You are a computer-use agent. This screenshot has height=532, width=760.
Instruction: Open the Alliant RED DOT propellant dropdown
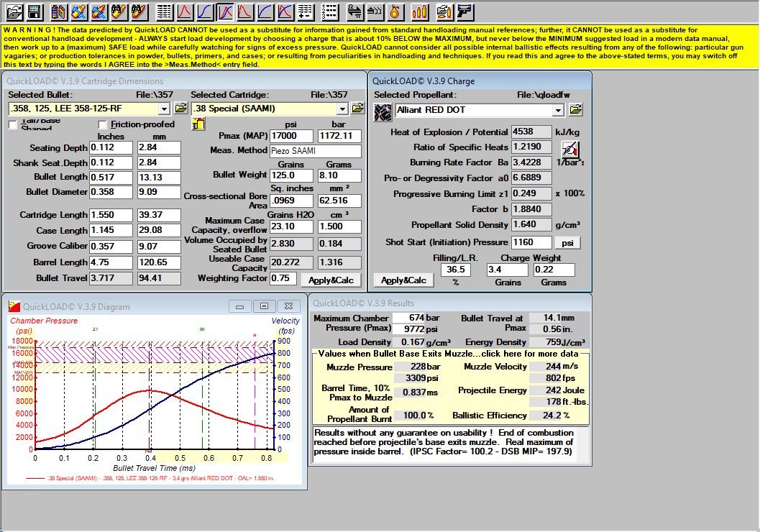coord(558,111)
